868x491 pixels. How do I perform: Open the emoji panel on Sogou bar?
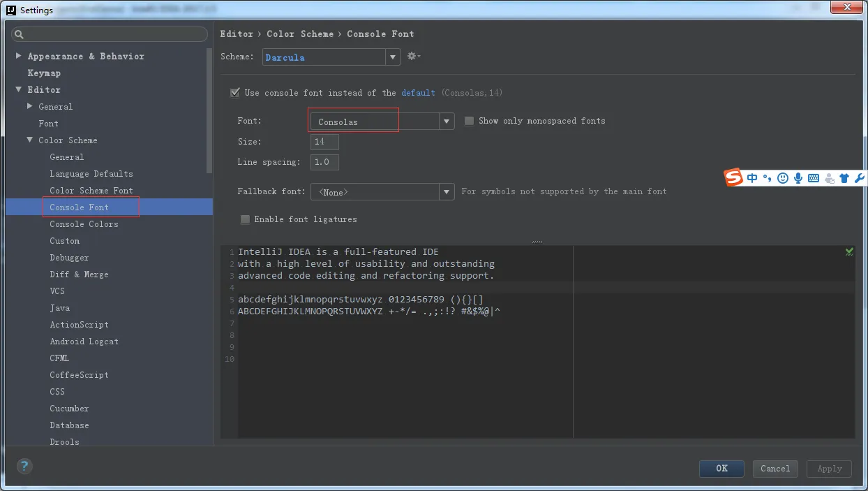[x=783, y=178]
